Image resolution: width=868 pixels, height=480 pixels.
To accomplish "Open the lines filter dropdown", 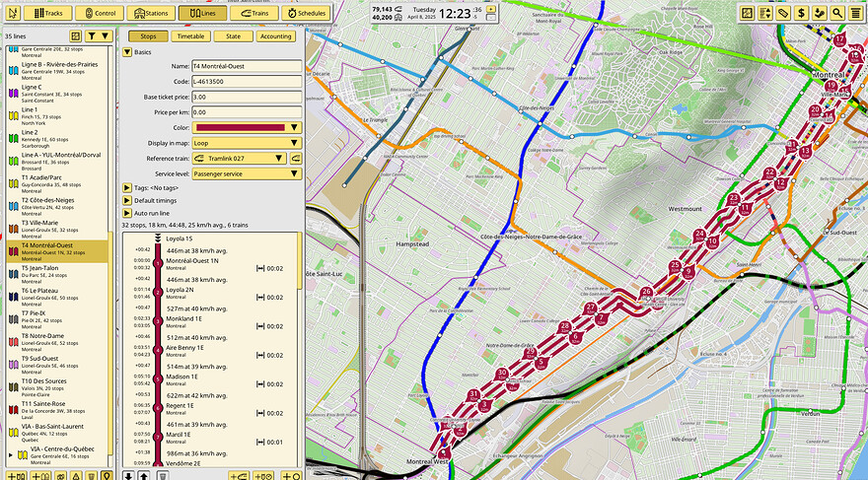I will coord(99,35).
